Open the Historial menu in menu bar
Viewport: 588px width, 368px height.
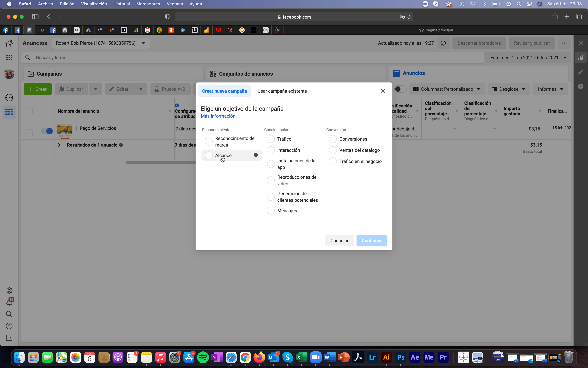[x=121, y=4]
